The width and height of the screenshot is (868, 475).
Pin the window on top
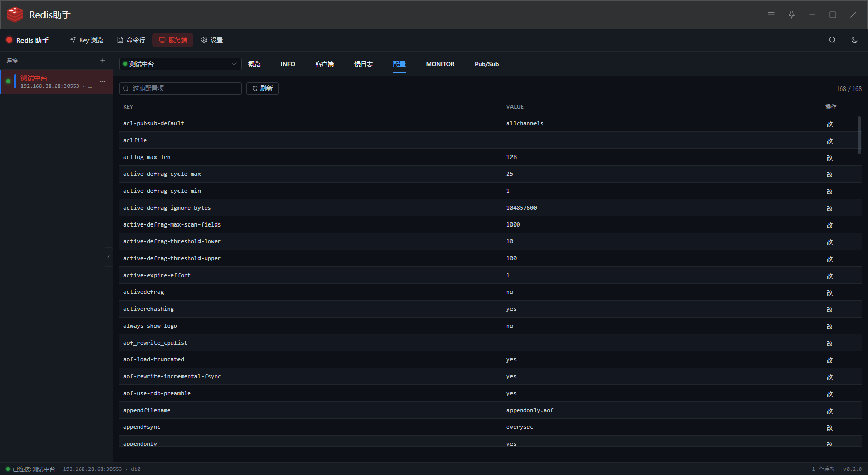click(792, 15)
